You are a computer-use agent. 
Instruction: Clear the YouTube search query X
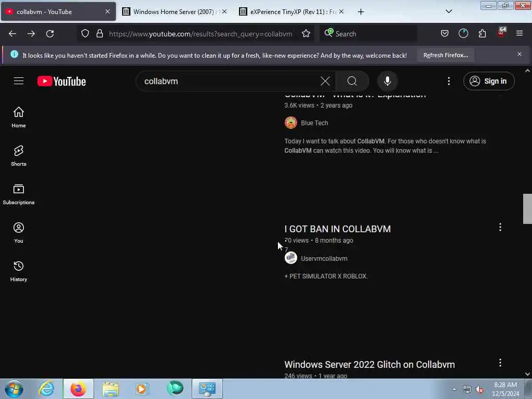point(325,81)
